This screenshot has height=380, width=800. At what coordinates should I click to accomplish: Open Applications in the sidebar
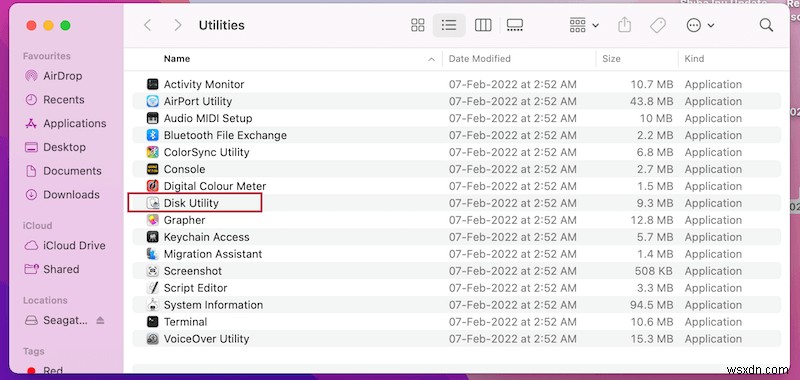point(65,123)
